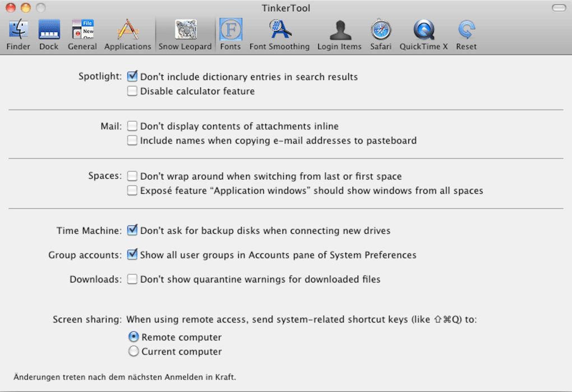572x392 pixels.
Task: Click the Time Machine label
Action: click(x=89, y=230)
